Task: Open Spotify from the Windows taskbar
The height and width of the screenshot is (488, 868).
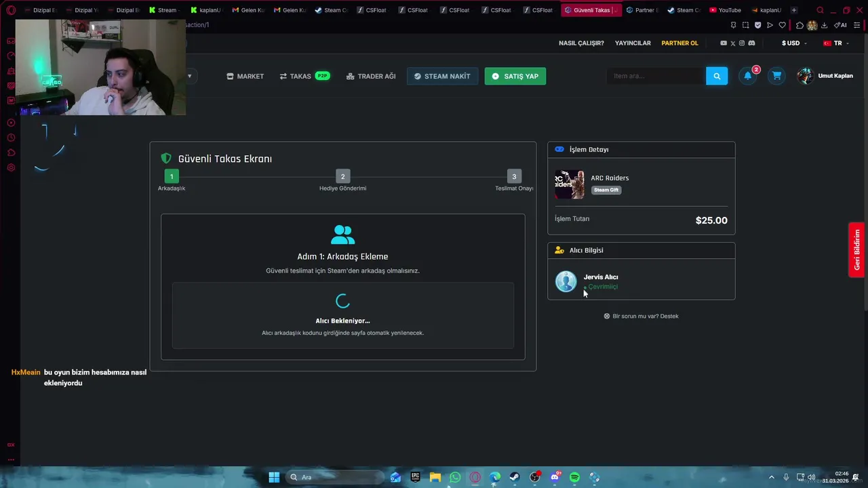Action: click(574, 477)
